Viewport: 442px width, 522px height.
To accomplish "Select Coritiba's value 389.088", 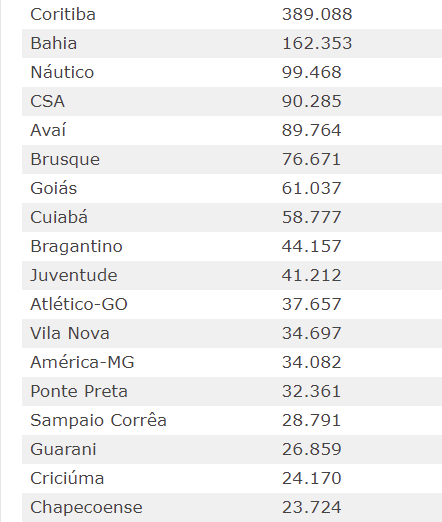I will 317,14.
